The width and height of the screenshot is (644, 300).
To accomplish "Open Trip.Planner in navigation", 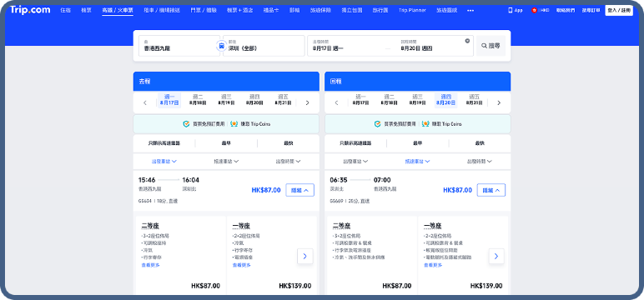I will (412, 10).
